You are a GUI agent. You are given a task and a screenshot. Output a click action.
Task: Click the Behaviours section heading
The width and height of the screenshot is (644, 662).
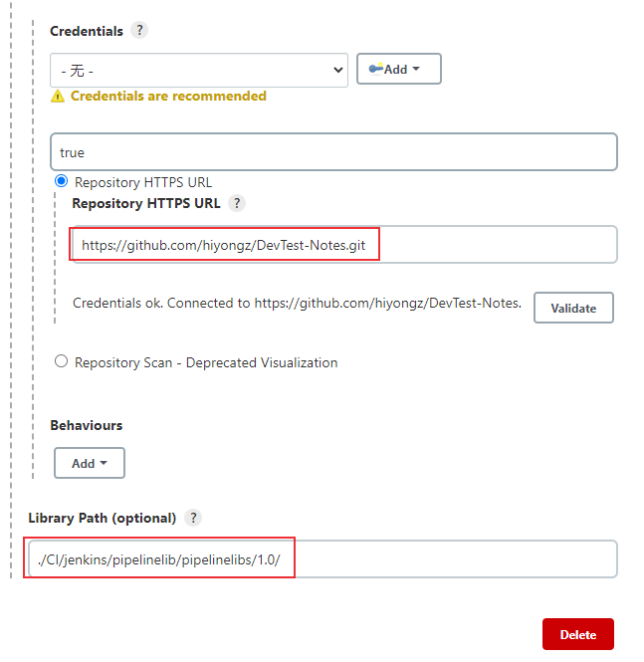point(86,426)
